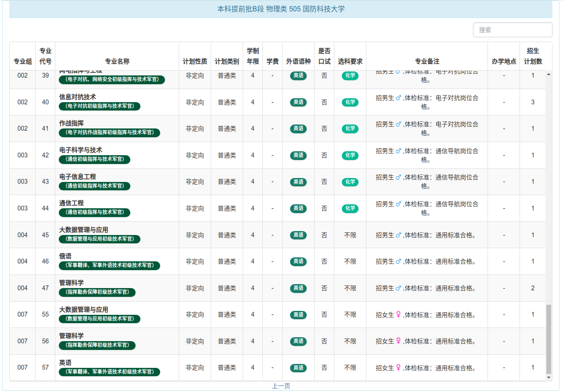Viewport: 563px width, 392px height.
Task: Click 通信初级指挥与技术军官 tag under 通信工程
Action: click(x=94, y=212)
